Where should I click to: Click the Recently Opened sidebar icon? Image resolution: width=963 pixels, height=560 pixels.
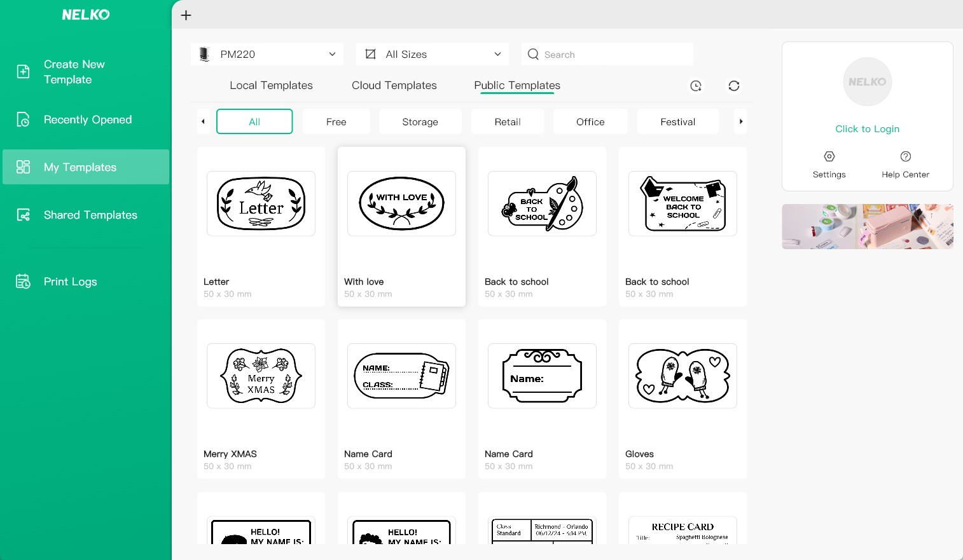coord(23,120)
